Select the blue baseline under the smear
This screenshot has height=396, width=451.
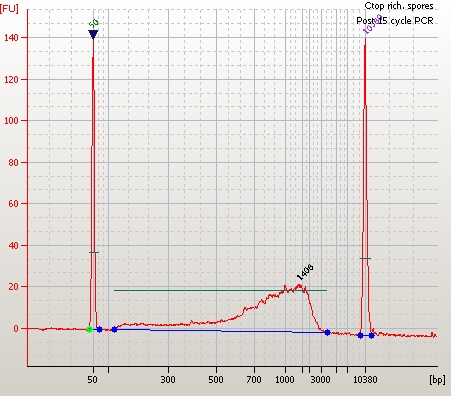221,331
